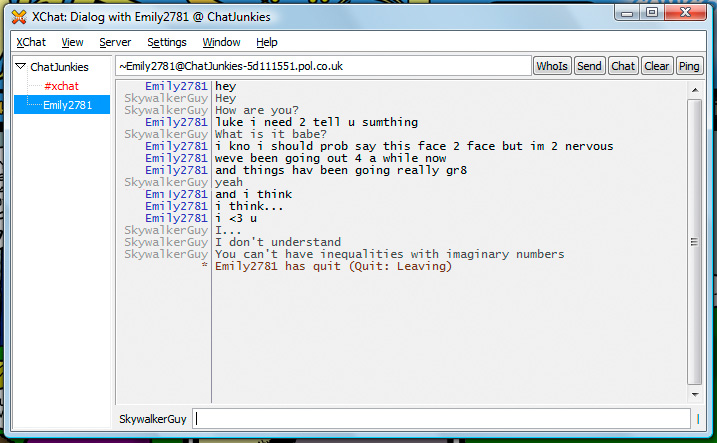The image size is (717, 443).
Task: Click the scrollbar up arrow
Action: click(695, 90)
